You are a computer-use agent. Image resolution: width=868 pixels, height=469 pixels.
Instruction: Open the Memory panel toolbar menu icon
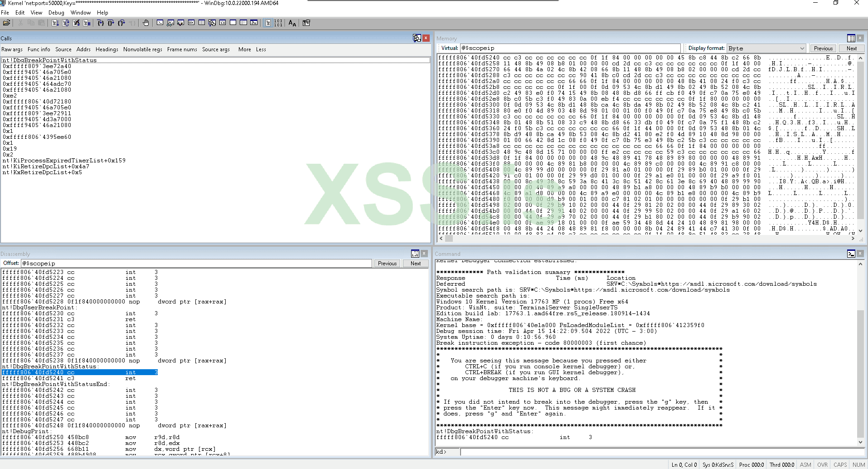(x=851, y=38)
